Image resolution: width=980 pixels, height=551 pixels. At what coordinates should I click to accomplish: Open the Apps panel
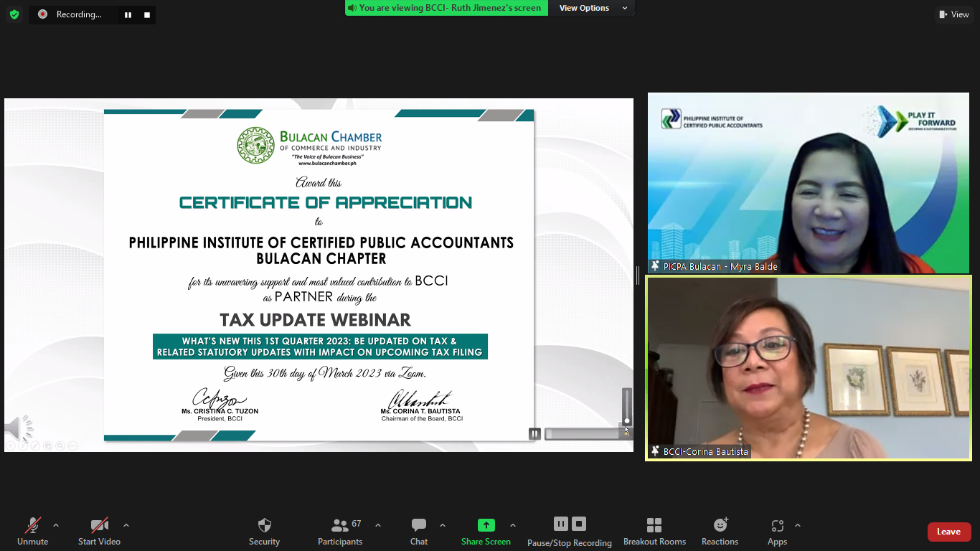777,532
